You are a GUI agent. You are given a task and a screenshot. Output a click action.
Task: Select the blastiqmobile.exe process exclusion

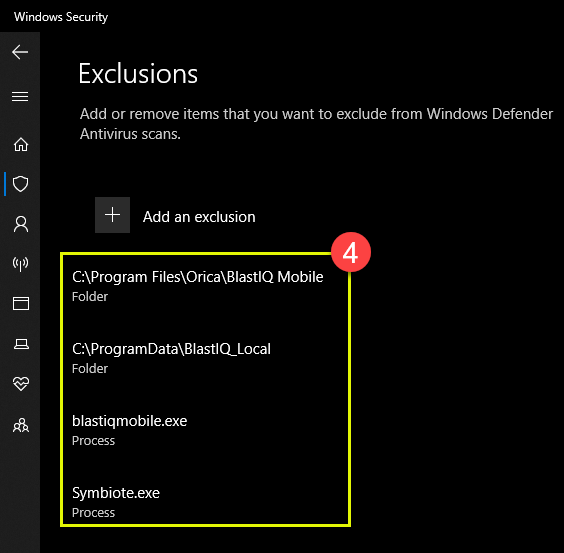129,430
